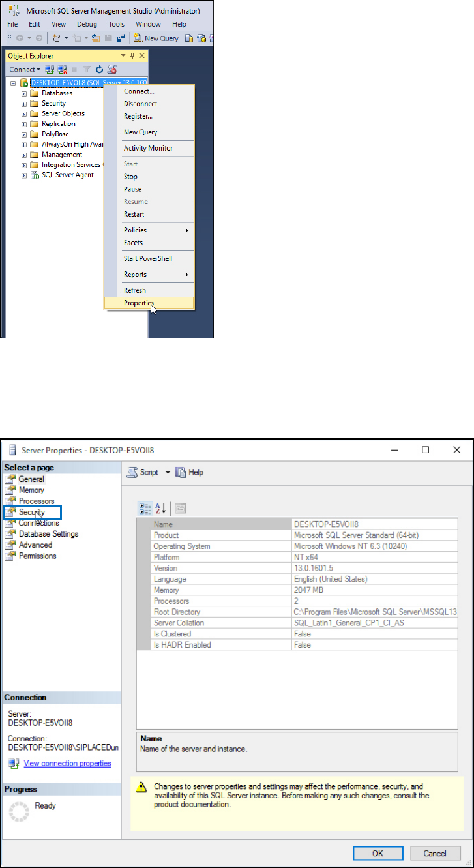This screenshot has width=474, height=868.
Task: Click the Database Engine Query icon beside New Query
Action: (190, 38)
